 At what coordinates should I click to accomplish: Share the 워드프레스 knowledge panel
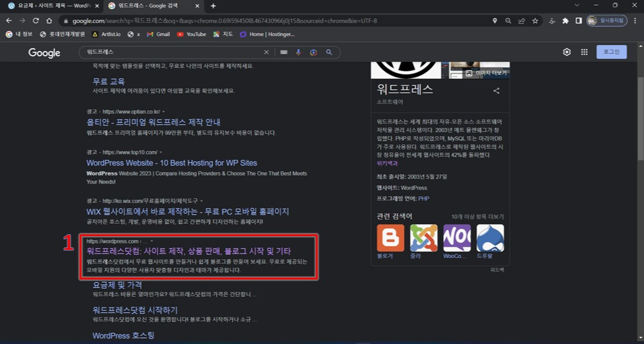(496, 90)
